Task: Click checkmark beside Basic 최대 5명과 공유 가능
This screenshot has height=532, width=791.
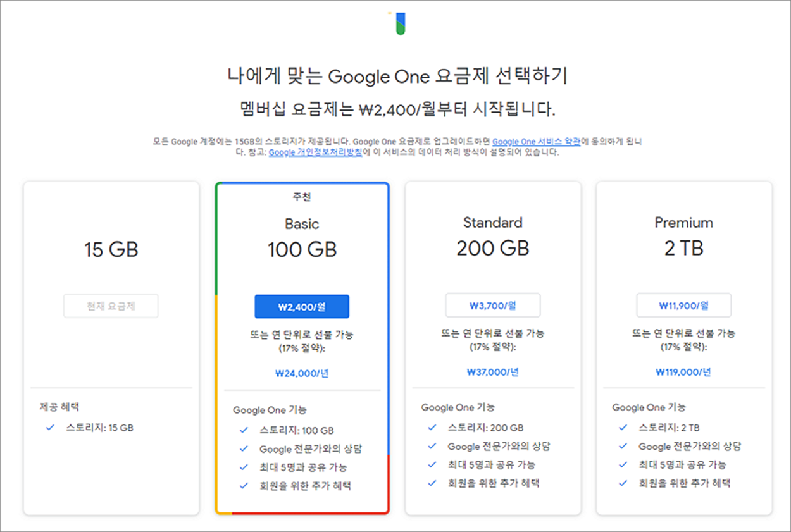Action: (x=244, y=467)
